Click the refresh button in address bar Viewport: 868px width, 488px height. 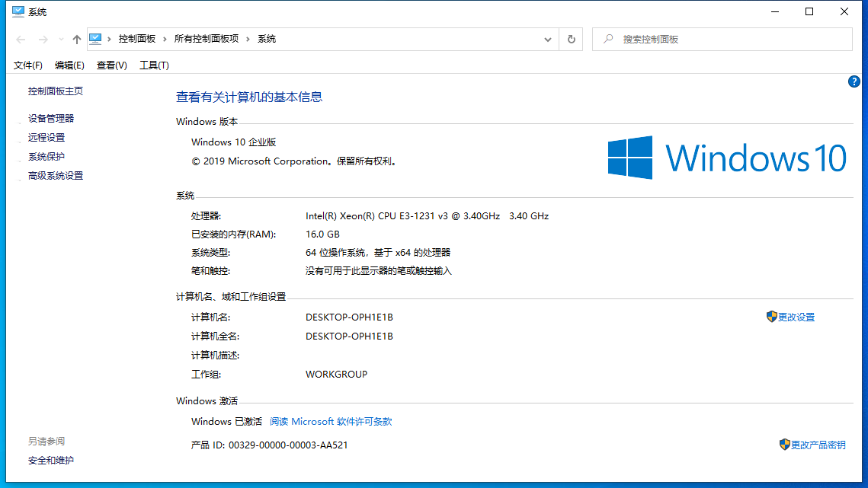[x=571, y=40]
